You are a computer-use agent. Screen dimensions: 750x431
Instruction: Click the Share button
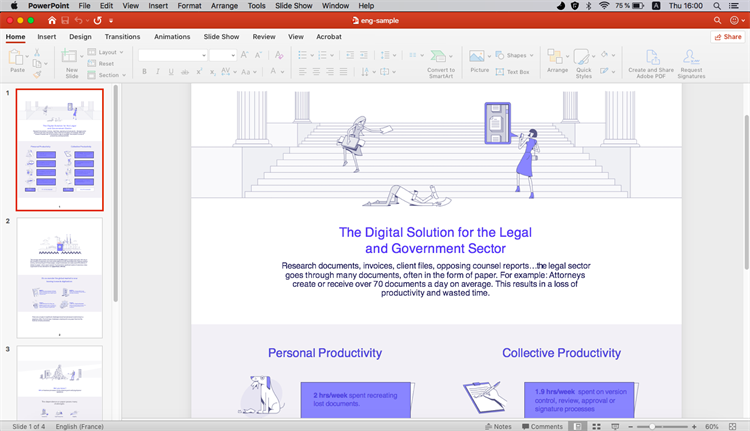(728, 37)
